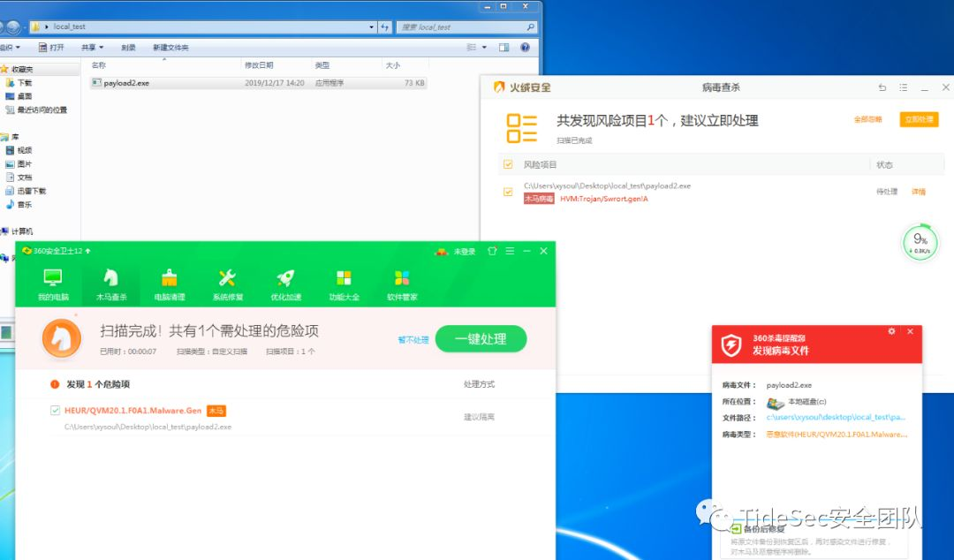
Task: Sort by 类型 column
Action: tap(346, 65)
